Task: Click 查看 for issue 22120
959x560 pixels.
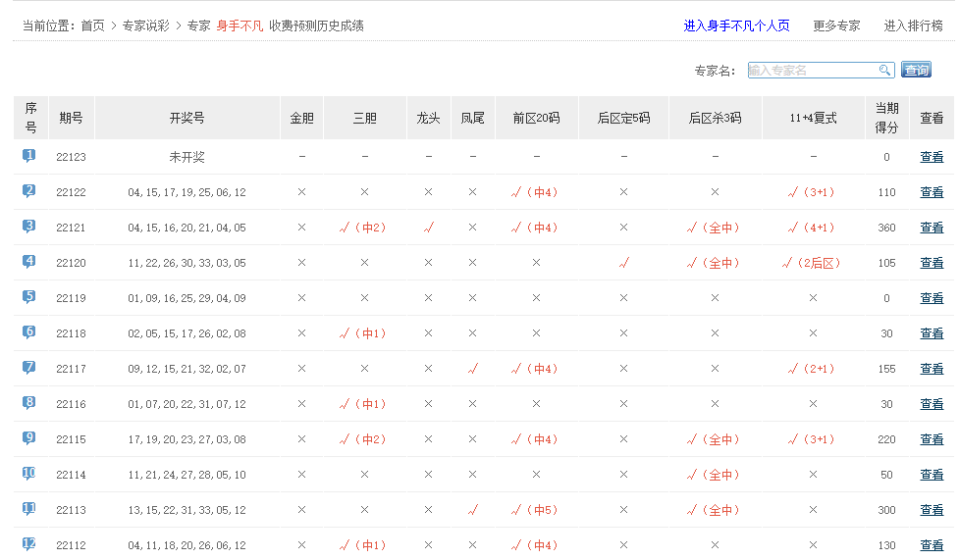Action: pos(932,263)
